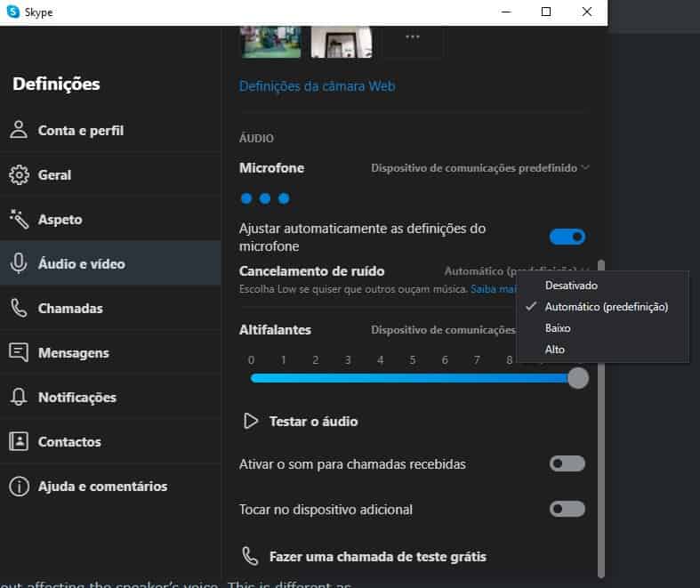
Task: Enable Tocar no dispositivo adicional toggle
Action: 567,509
